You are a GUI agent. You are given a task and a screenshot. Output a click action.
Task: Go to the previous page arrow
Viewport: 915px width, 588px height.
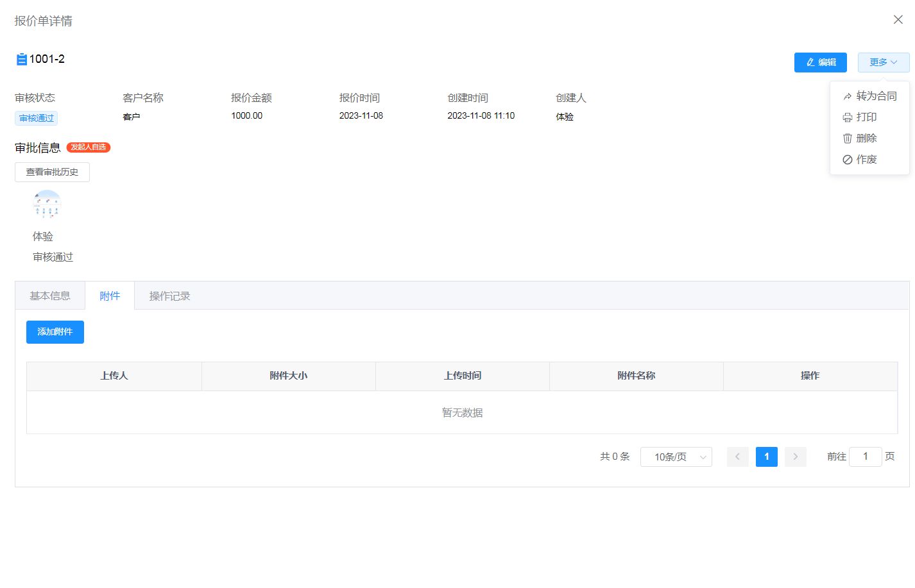[x=737, y=457]
